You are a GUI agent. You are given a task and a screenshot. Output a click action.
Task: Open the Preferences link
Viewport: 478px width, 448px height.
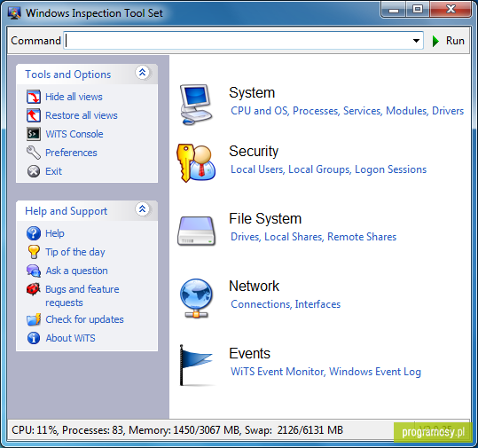pos(71,153)
